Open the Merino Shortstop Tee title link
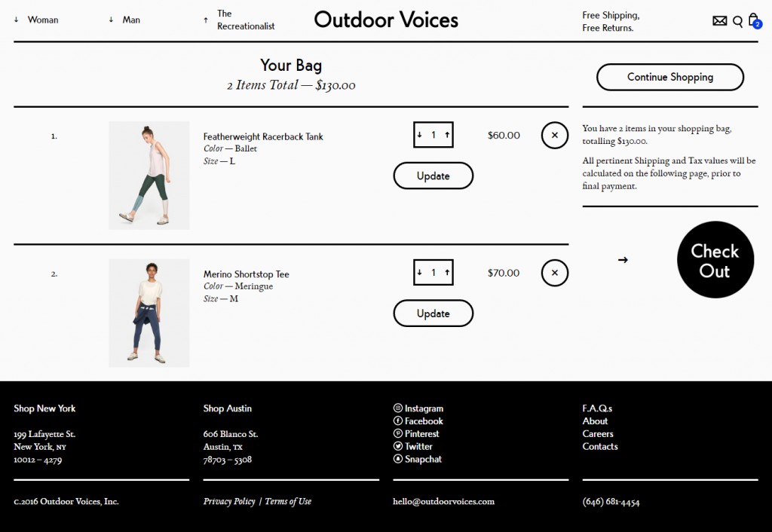Screen dimensions: 772x532 [x=247, y=274]
